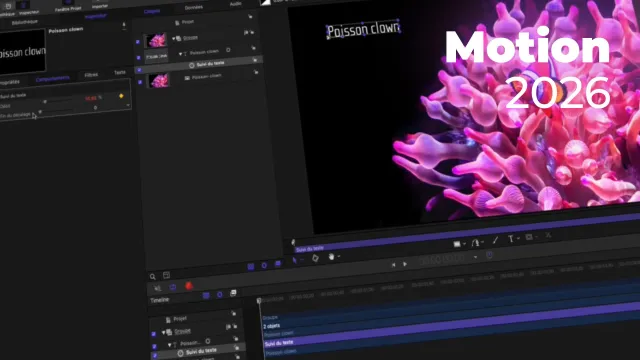Click the Fenêtre Projet toolbar button
Viewport: 640px width, 360px height.
tap(68, 6)
